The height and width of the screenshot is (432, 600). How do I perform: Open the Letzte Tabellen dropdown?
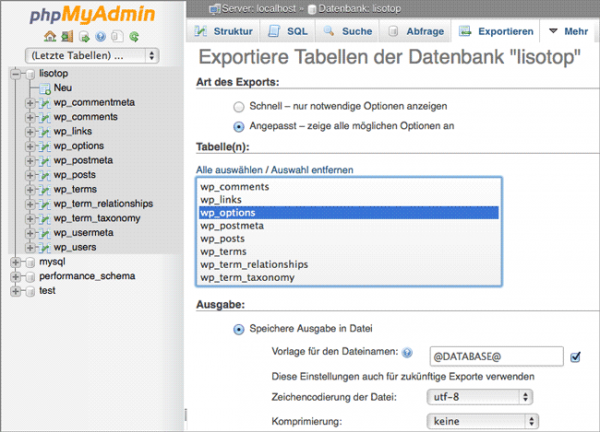tap(92, 56)
